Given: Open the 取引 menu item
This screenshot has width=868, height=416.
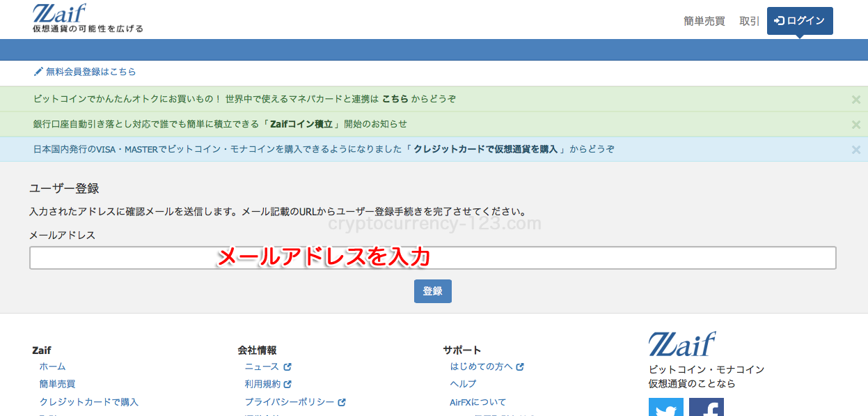Looking at the screenshot, I should click(750, 21).
